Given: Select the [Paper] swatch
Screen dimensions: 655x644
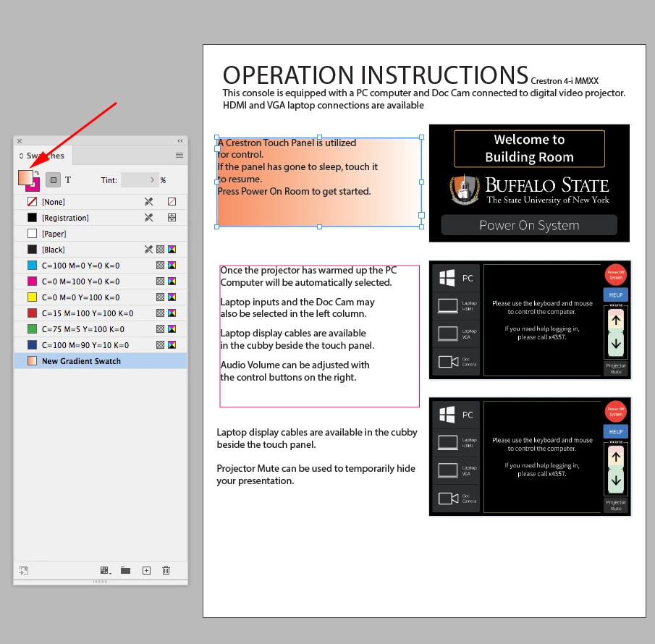Looking at the screenshot, I should (x=101, y=234).
